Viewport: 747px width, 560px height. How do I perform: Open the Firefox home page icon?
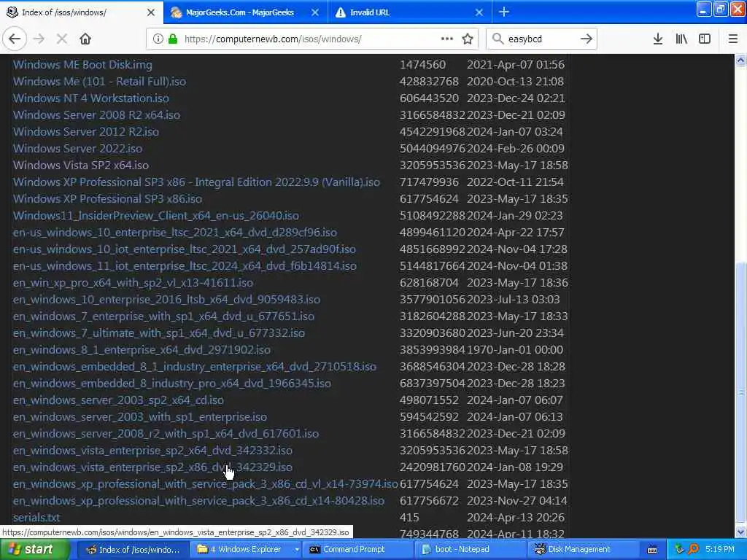[x=85, y=39]
